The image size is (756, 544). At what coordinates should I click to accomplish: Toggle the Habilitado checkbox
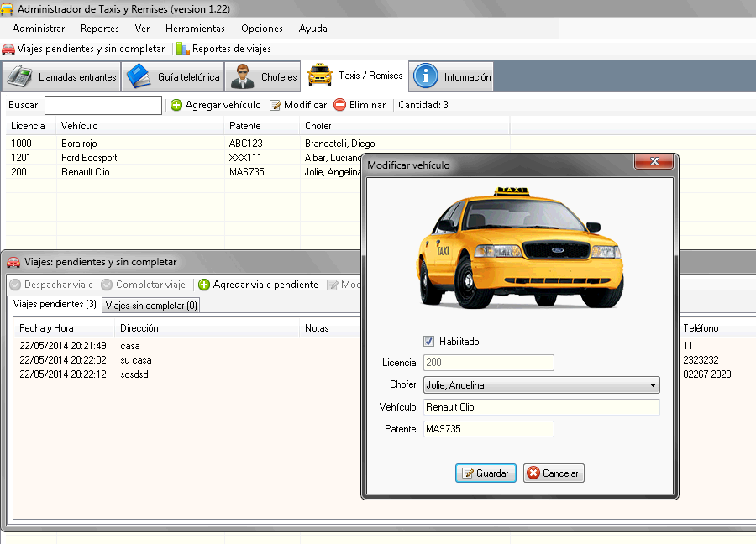tap(428, 342)
